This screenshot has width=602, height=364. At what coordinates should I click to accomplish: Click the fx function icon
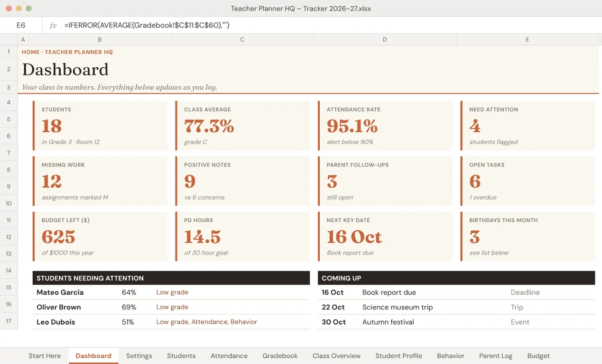(x=53, y=25)
